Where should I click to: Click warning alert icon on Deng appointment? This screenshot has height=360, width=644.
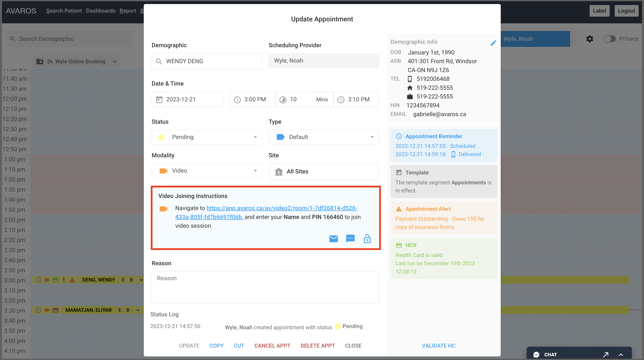72,280
